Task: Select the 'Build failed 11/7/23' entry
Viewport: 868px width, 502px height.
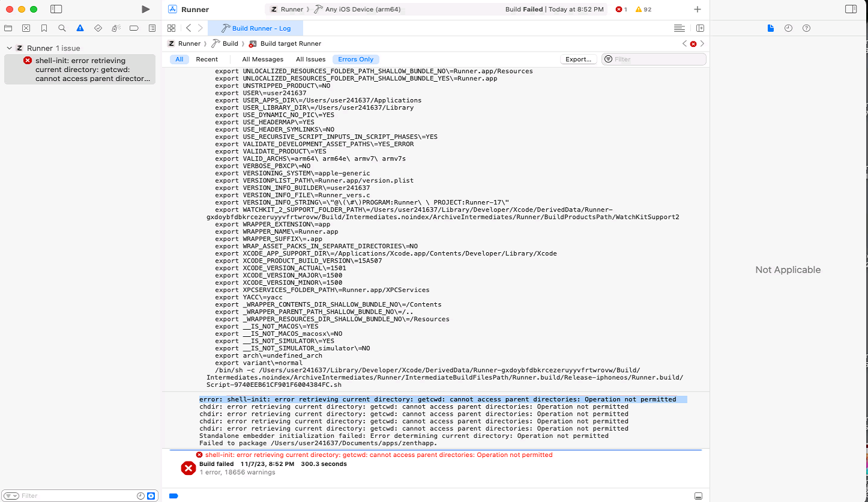Action: pyautogui.click(x=273, y=464)
